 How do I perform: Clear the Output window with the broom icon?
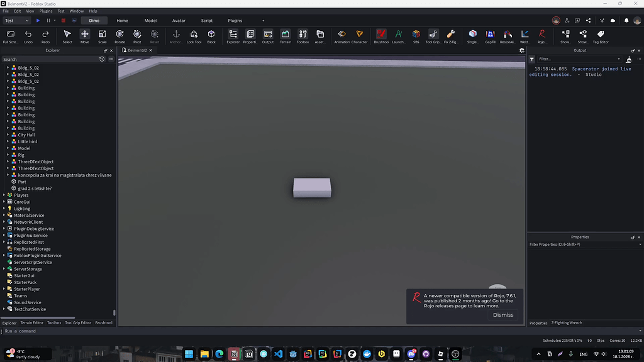click(x=629, y=60)
